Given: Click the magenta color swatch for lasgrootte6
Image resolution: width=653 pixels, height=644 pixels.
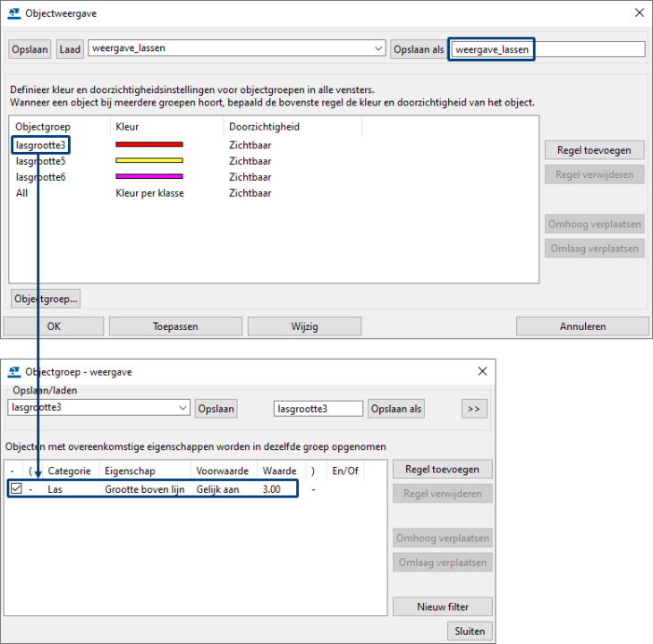Looking at the screenshot, I should pos(148,177).
